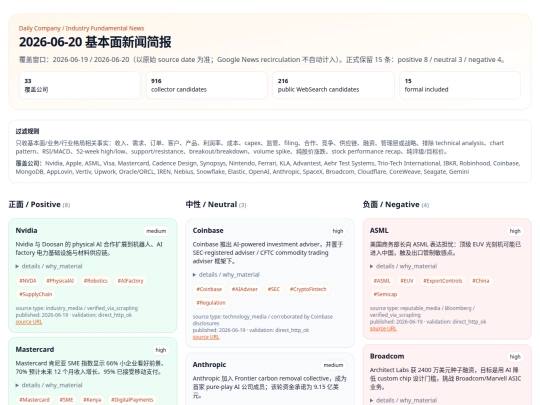The height and width of the screenshot is (405, 540).
Task: Click the Anthropic card title
Action: point(209,364)
